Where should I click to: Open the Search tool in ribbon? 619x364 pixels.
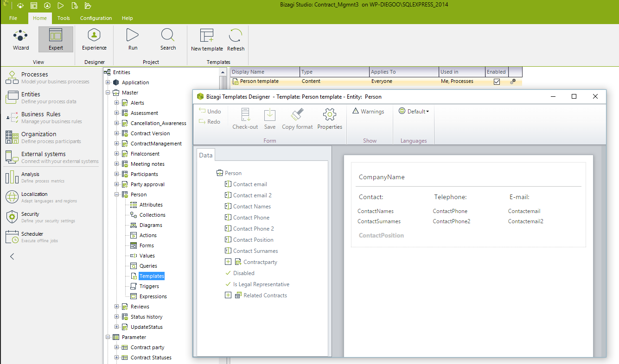pyautogui.click(x=168, y=39)
